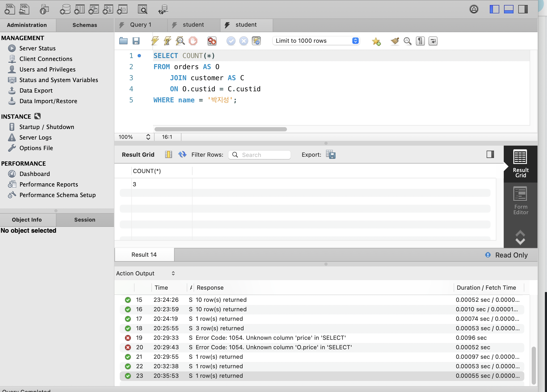This screenshot has width=547, height=392.
Task: Open the Limit to 1000 rows dropdown
Action: coord(316,41)
